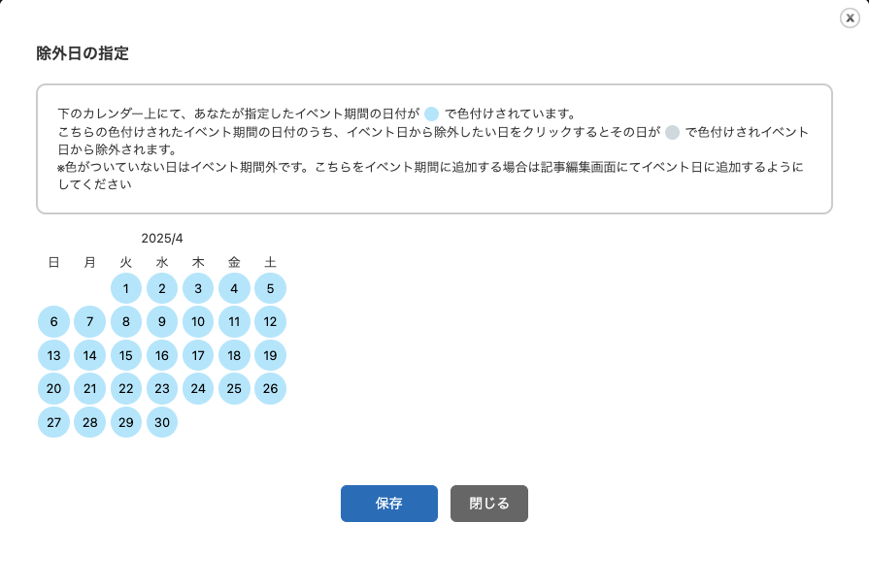Close the dialog with the X icon
Image resolution: width=869 pixels, height=588 pixels.
(x=850, y=17)
